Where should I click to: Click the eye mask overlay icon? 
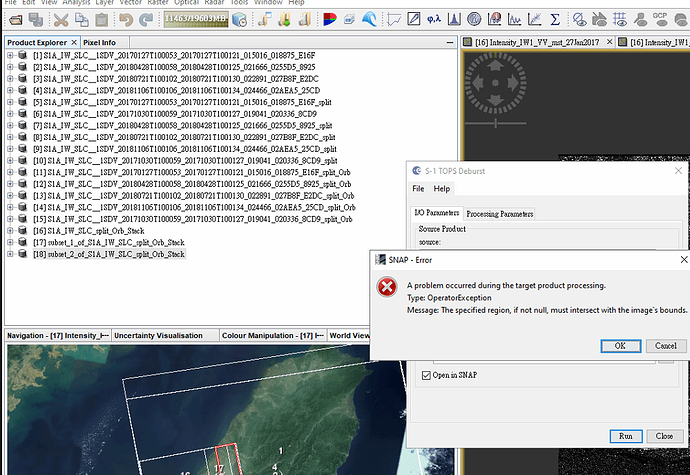tap(579, 19)
